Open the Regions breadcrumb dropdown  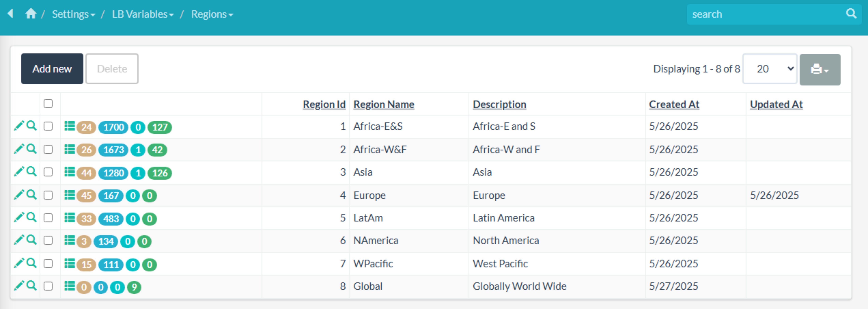212,14
